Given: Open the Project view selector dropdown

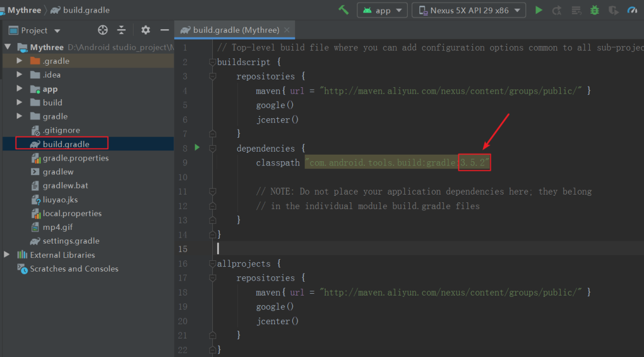Looking at the screenshot, I should pyautogui.click(x=35, y=30).
